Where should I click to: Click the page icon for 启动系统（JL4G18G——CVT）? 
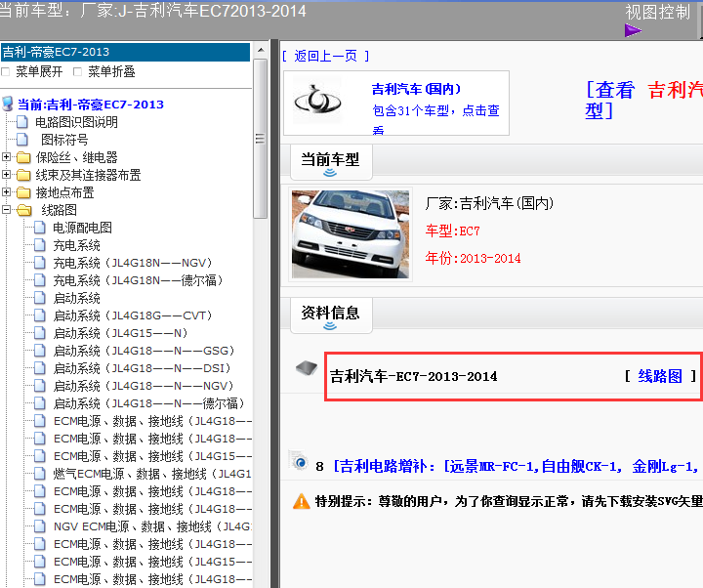40,315
